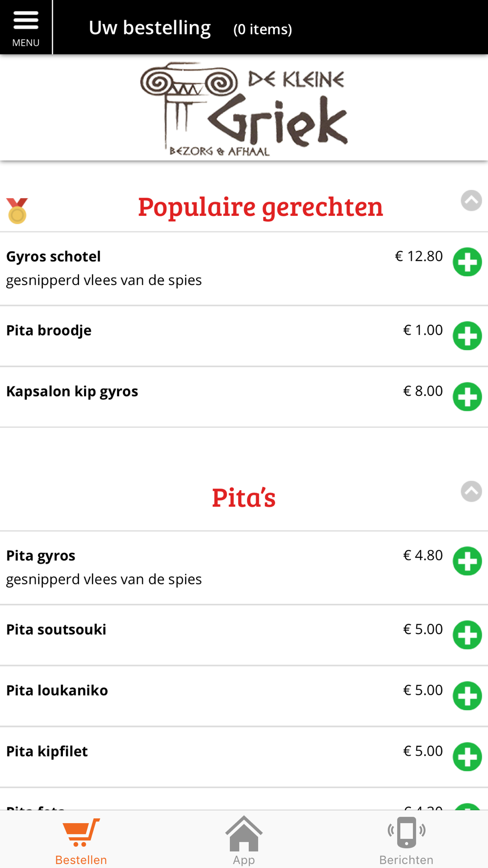This screenshot has height=868, width=488.
Task: Collapse the Pita's section
Action: tap(471, 492)
